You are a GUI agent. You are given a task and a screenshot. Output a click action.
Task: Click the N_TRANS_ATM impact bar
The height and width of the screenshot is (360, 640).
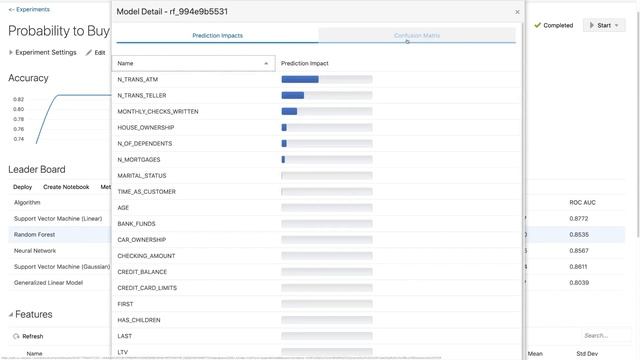click(x=327, y=79)
